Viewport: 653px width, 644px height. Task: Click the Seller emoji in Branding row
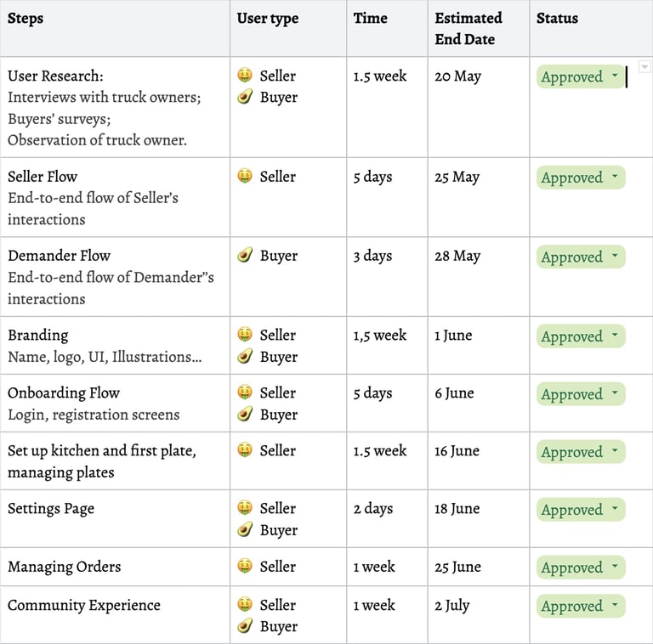(x=245, y=335)
